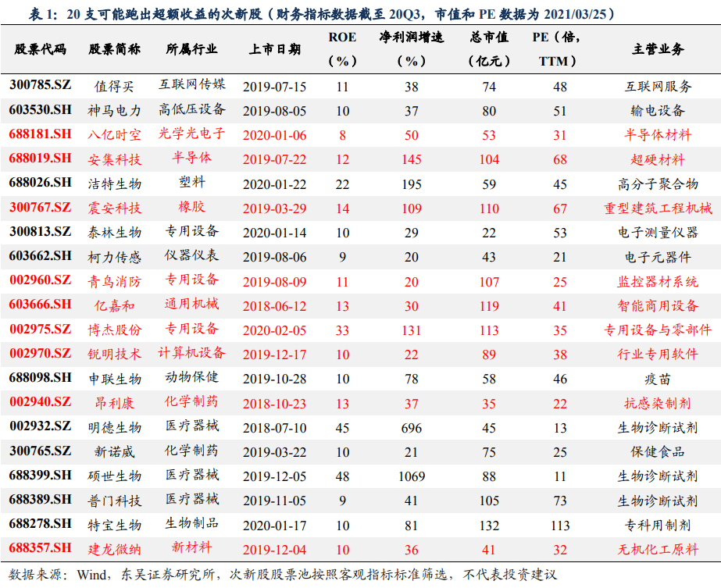Click stock code 002970.SZ

tap(41, 354)
